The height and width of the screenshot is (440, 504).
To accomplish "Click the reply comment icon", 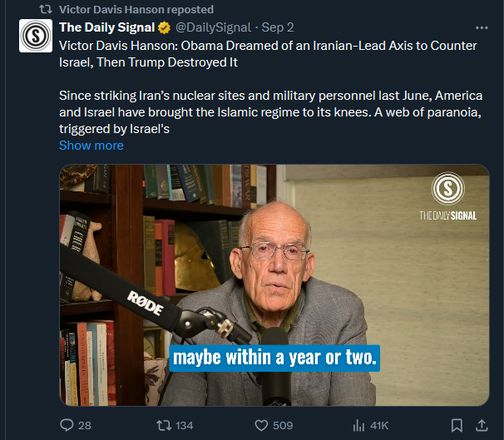I will 67,425.
